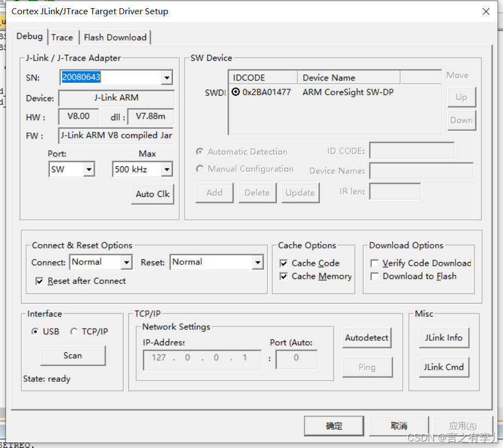Image resolution: width=503 pixels, height=448 pixels.
Task: Open the Flash Download tab
Action: click(115, 38)
